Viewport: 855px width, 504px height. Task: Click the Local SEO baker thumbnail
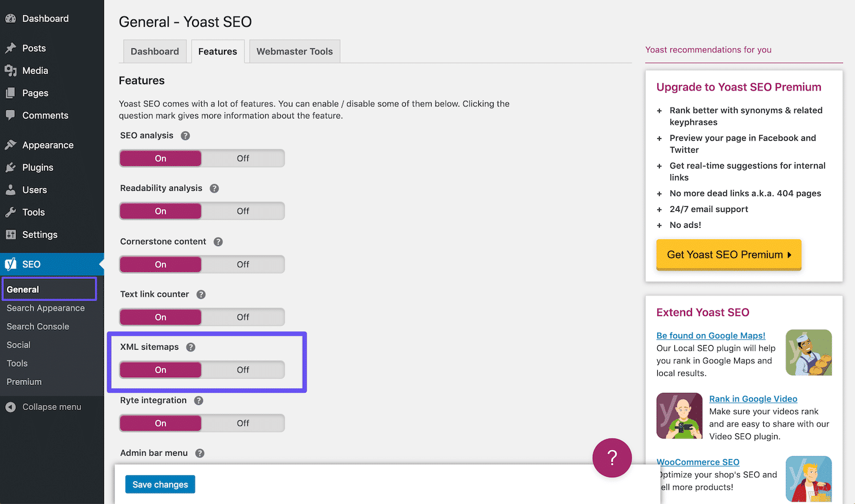(x=808, y=353)
